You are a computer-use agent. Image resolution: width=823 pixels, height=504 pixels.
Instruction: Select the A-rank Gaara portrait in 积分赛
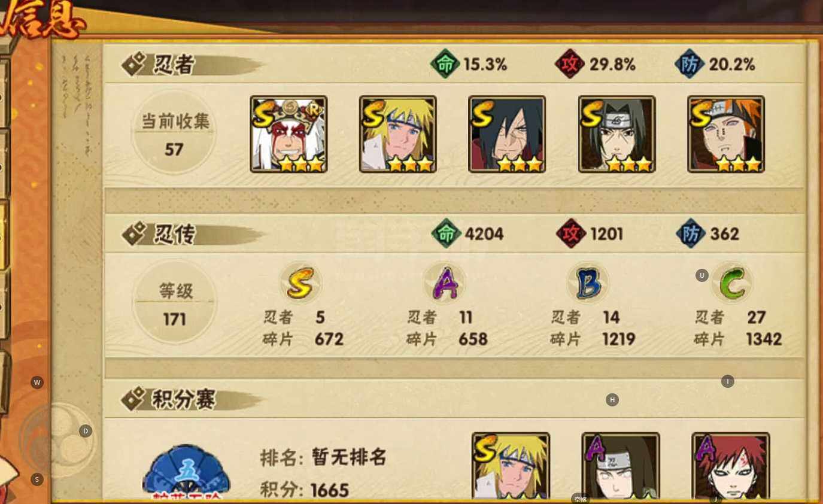tap(731, 466)
